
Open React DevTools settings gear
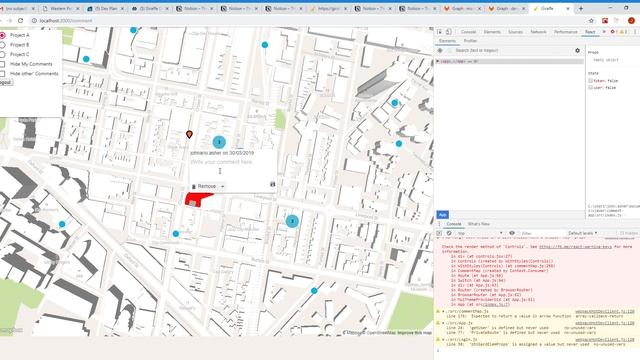coord(577,51)
